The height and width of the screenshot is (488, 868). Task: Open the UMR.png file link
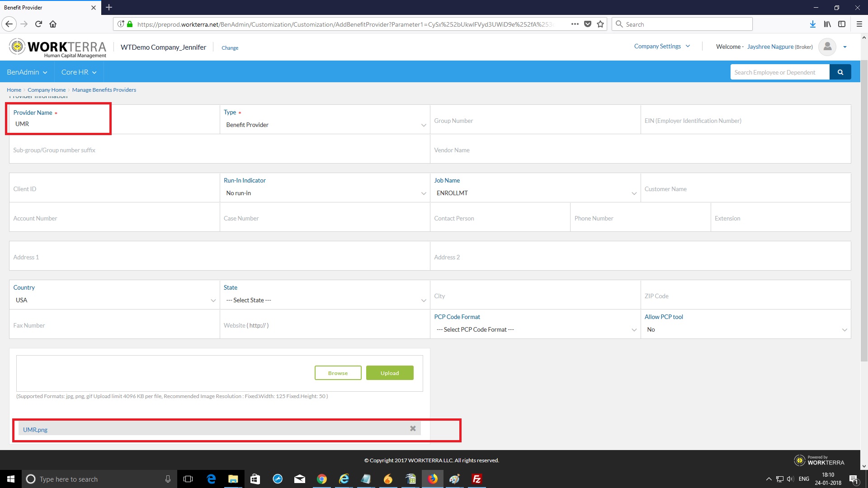point(35,430)
